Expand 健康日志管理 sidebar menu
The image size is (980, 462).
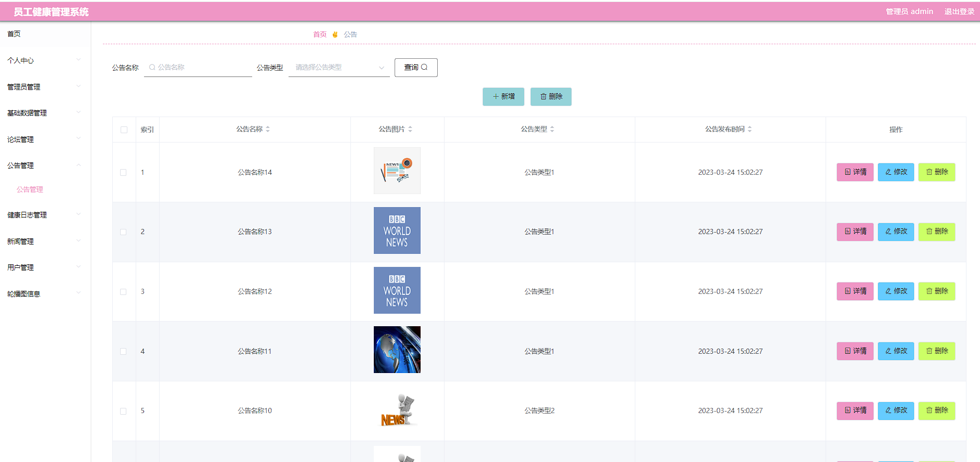[45, 215]
